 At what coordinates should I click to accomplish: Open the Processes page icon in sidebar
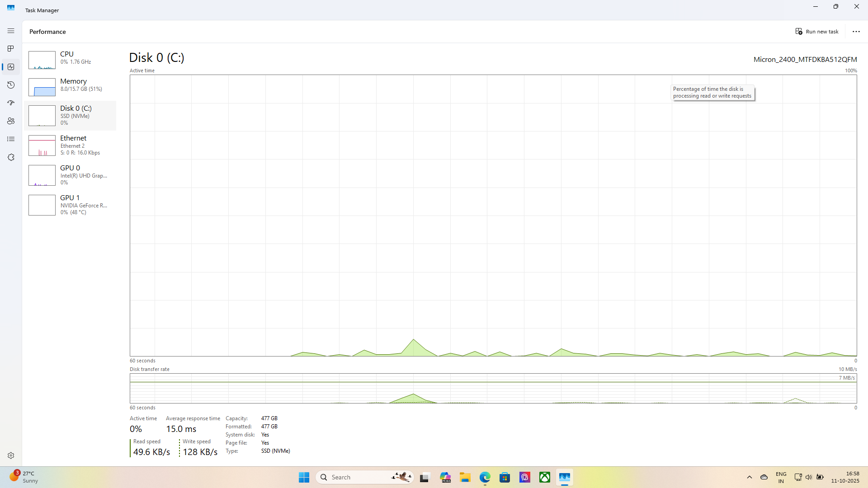tap(11, 49)
